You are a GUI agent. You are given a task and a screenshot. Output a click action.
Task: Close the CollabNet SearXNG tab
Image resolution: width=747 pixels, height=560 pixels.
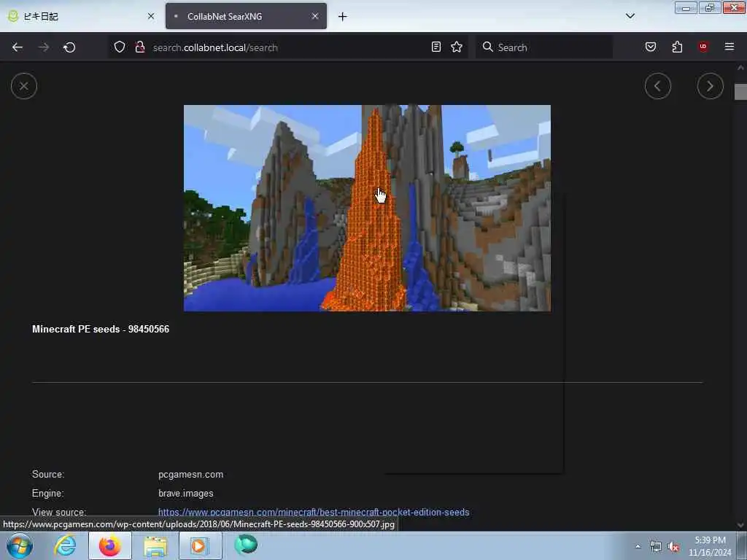(x=315, y=16)
